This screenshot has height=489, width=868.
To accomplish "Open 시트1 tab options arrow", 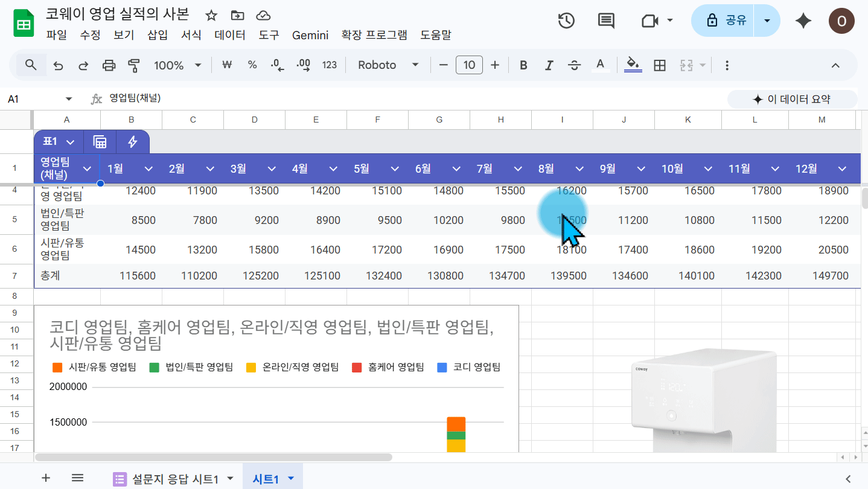I will [x=291, y=479].
